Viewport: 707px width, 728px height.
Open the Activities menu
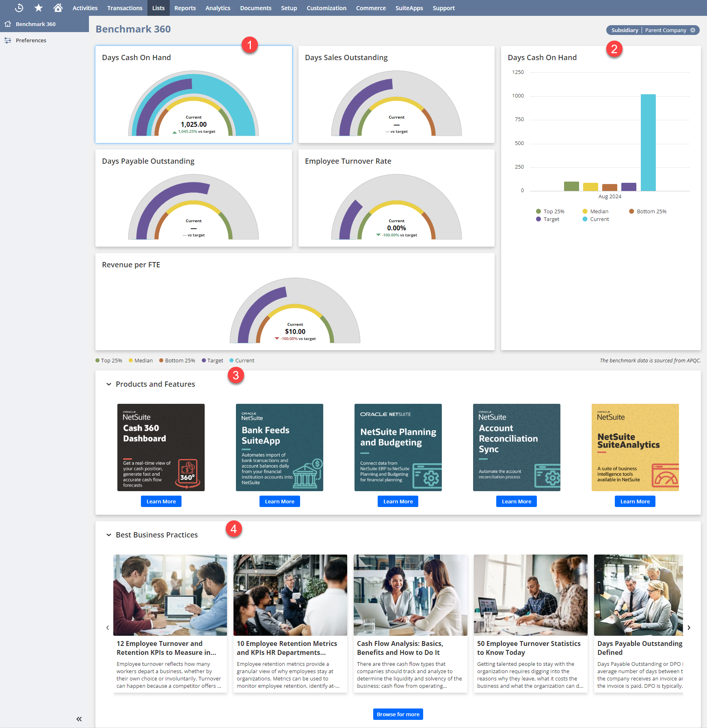[85, 8]
